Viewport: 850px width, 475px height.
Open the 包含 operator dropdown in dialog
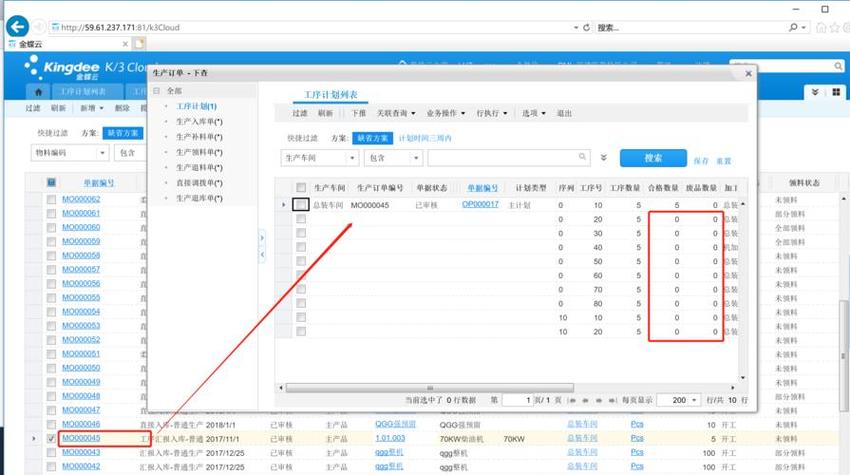pyautogui.click(x=416, y=158)
